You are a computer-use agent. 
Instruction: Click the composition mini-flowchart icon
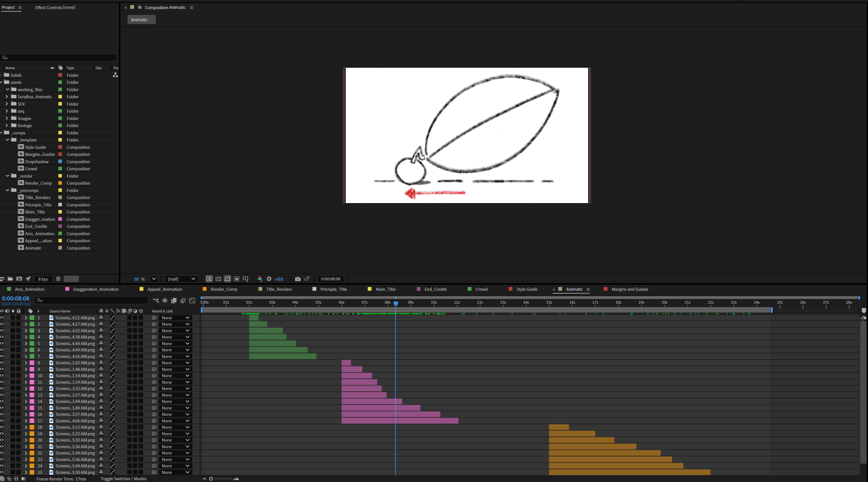pyautogui.click(x=156, y=300)
